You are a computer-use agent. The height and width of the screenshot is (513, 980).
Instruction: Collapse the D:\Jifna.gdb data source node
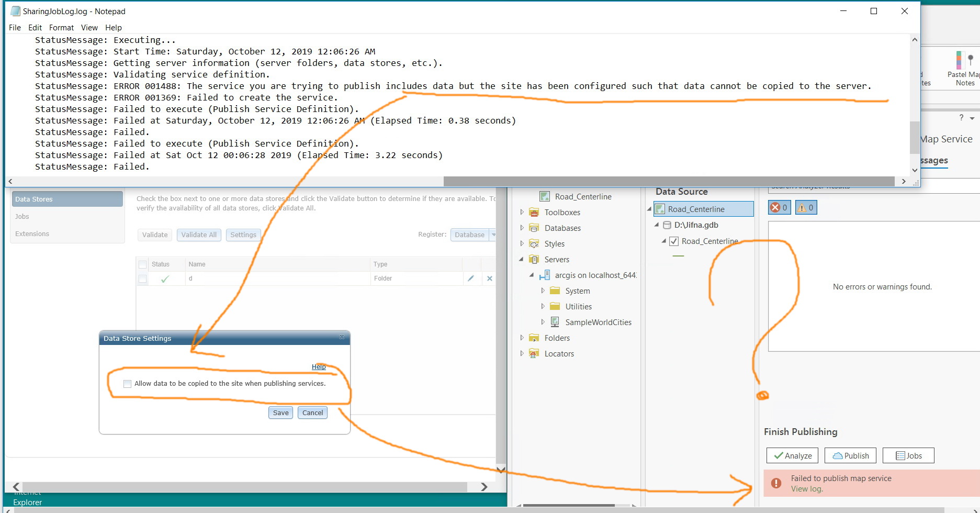(x=657, y=225)
